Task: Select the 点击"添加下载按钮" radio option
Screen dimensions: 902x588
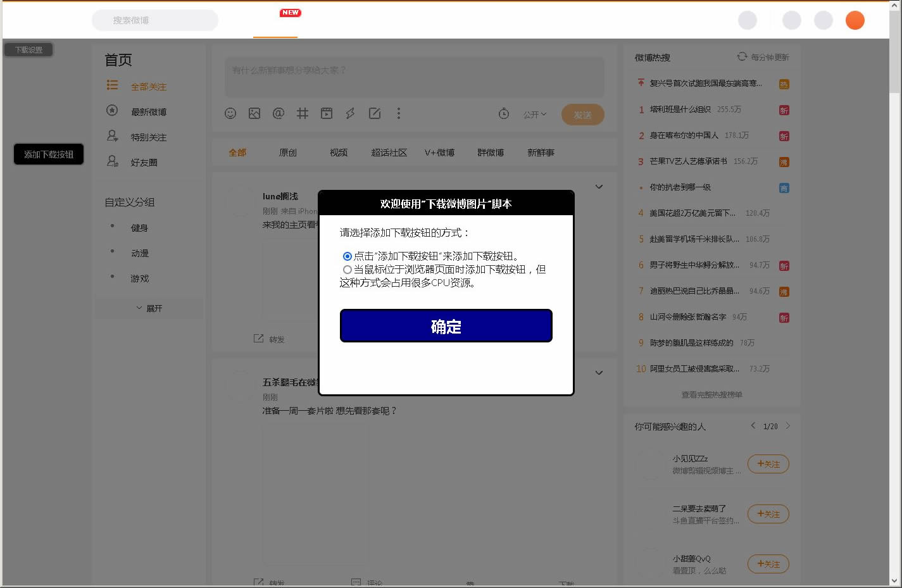Action: coord(347,256)
